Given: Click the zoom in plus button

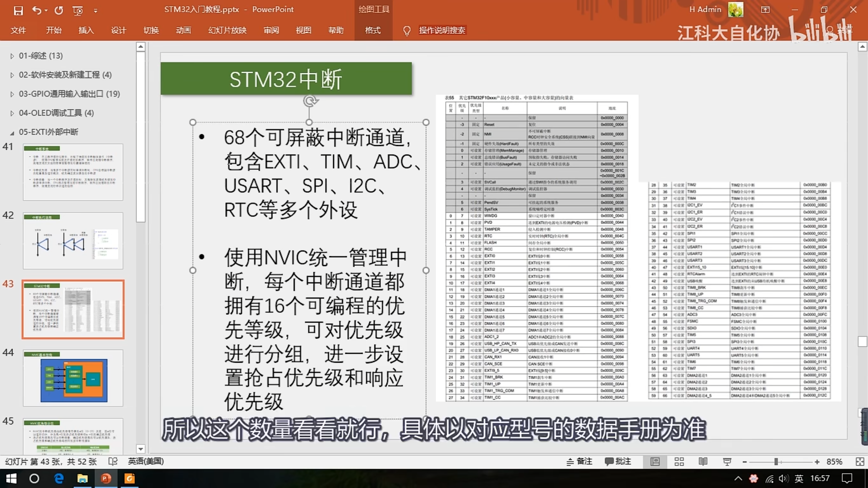Looking at the screenshot, I should coord(817,462).
